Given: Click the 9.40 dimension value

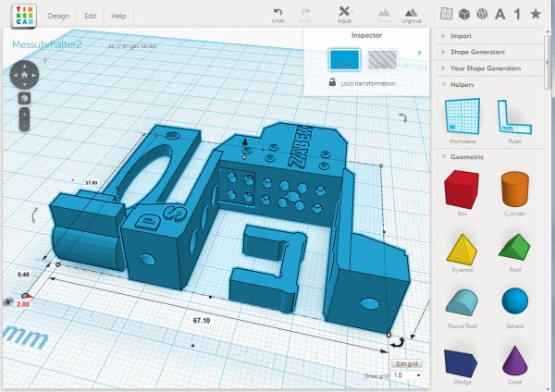Looking at the screenshot, I should click(23, 275).
